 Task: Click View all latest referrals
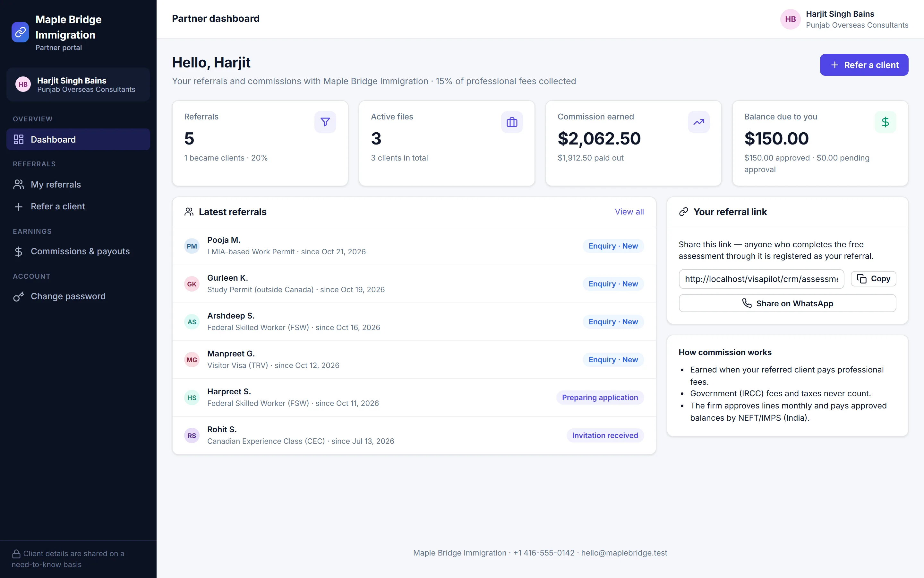click(x=629, y=212)
